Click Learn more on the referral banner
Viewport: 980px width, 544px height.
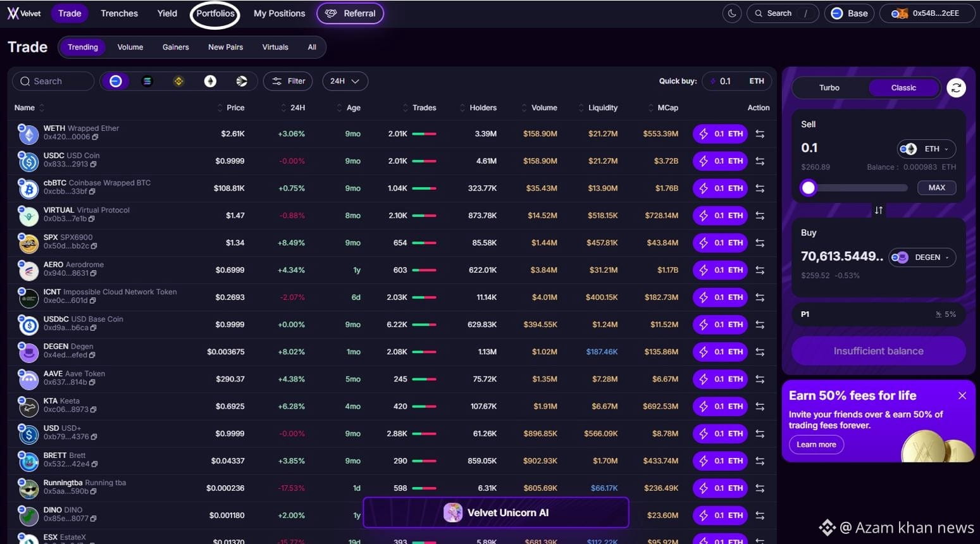(x=816, y=445)
